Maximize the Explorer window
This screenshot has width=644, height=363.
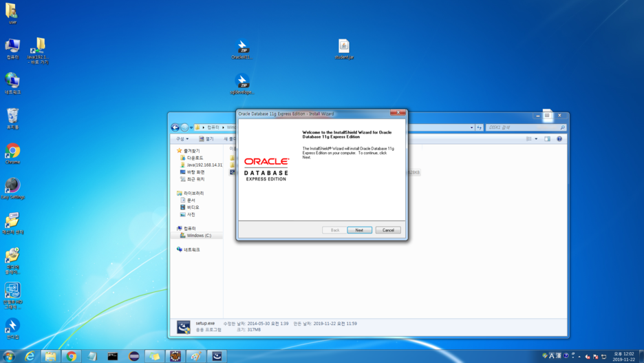tap(547, 116)
